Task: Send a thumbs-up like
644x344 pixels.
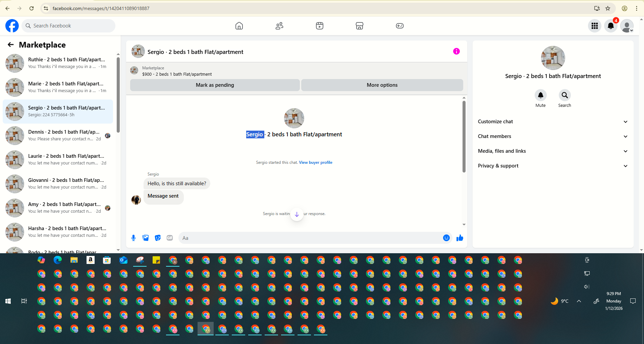Action: [460, 238]
